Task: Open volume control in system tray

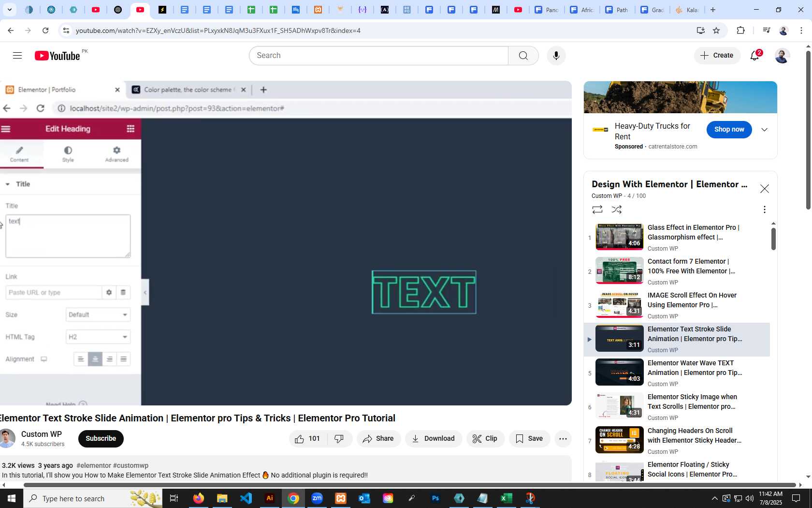Action: coord(750,498)
